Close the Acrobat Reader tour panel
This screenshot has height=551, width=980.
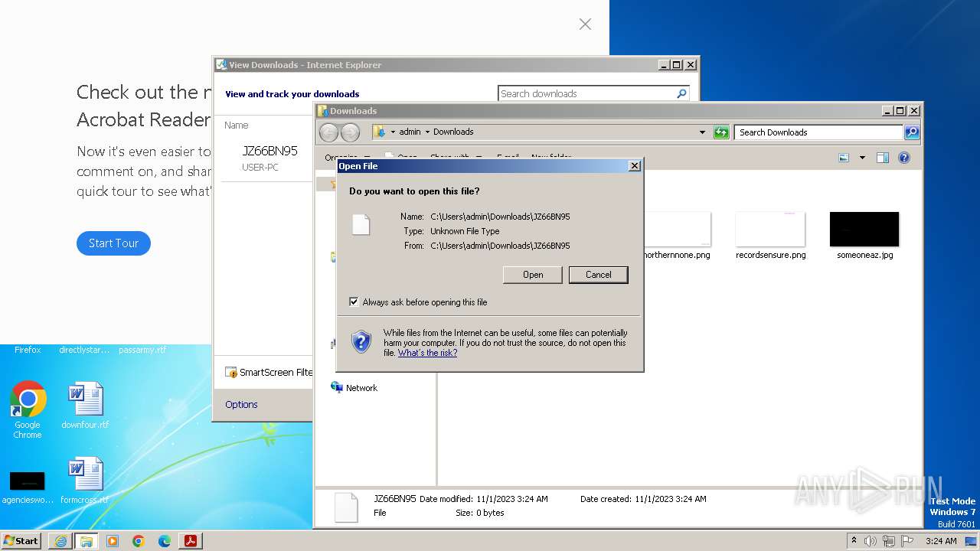click(x=585, y=24)
